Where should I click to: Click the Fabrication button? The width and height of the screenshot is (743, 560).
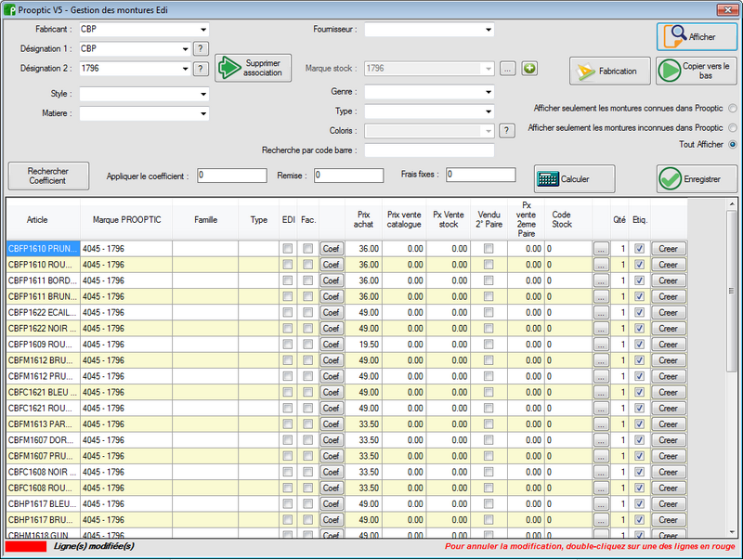pyautogui.click(x=610, y=72)
